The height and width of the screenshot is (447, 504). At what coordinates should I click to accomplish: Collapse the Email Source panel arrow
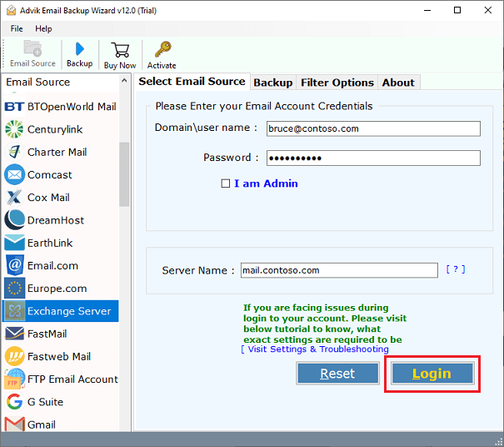pos(124,80)
